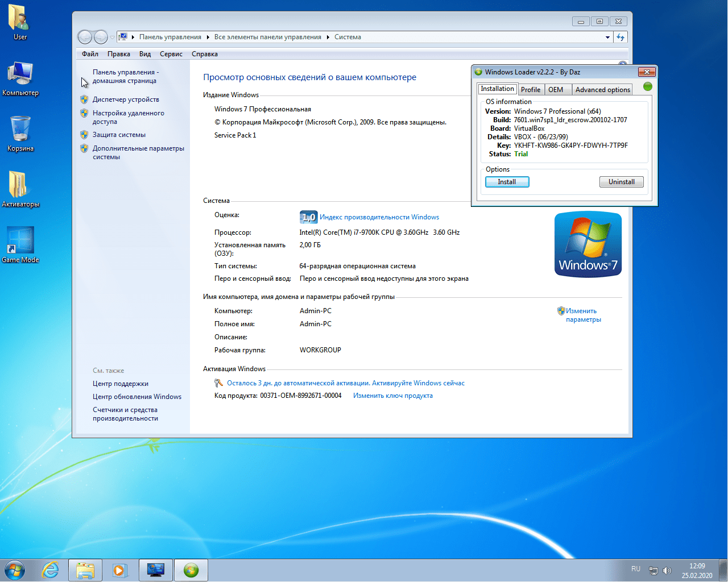Click the Система breadcrumb in address bar
728x582 pixels.
click(x=348, y=37)
